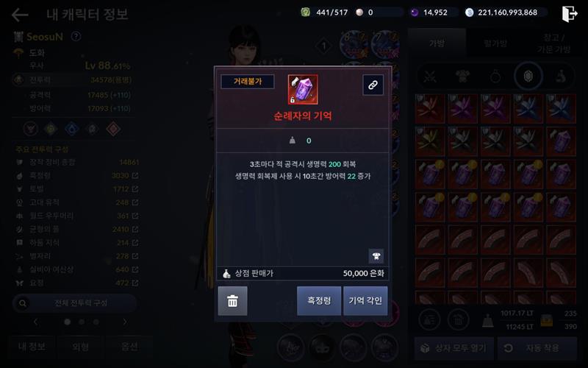The width and height of the screenshot is (588, 368).
Task: Click the trash delete icon in popup
Action: point(232,301)
